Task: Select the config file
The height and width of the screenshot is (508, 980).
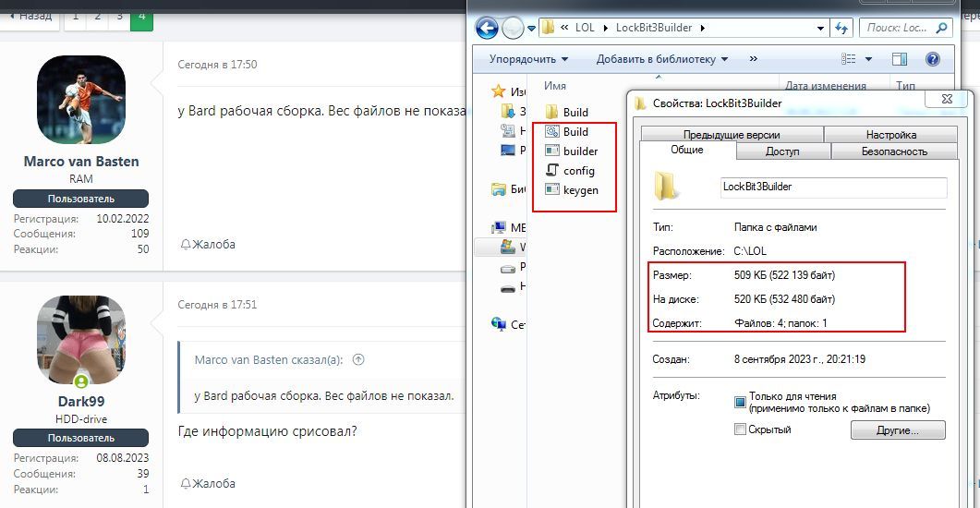Action: (x=569, y=171)
